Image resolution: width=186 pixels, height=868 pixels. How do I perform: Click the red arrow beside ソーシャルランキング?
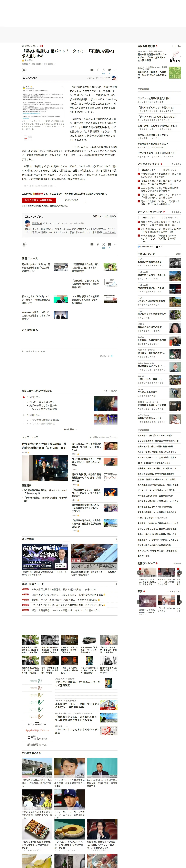tap(164, 212)
